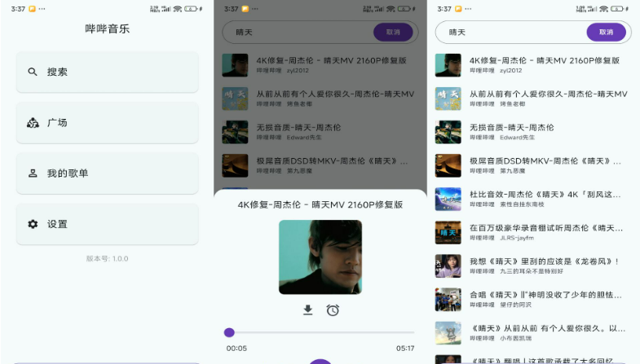Go to the 广场 menu entry
The image size is (640, 364).
[x=107, y=123]
